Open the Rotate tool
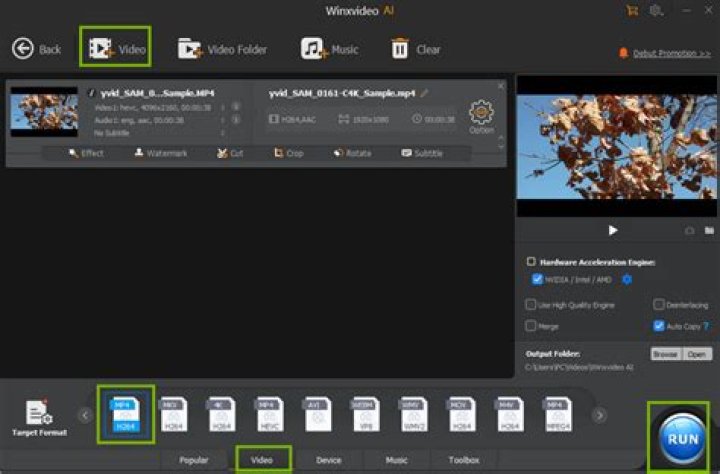The image size is (720, 474). pyautogui.click(x=352, y=153)
